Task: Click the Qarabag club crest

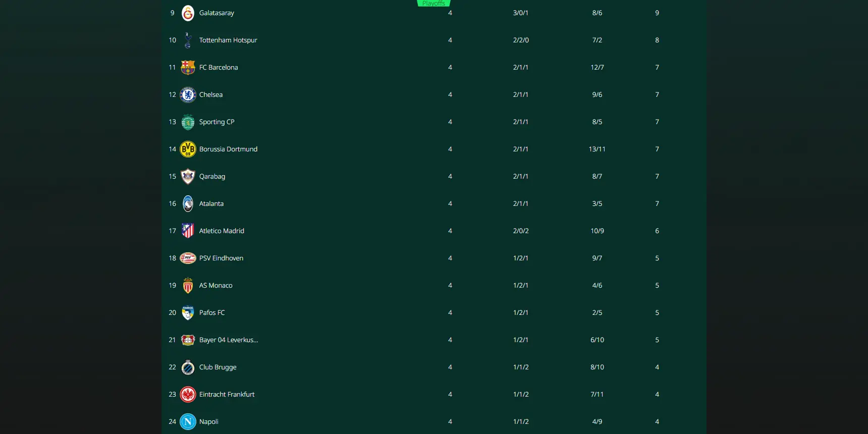Action: tap(188, 177)
